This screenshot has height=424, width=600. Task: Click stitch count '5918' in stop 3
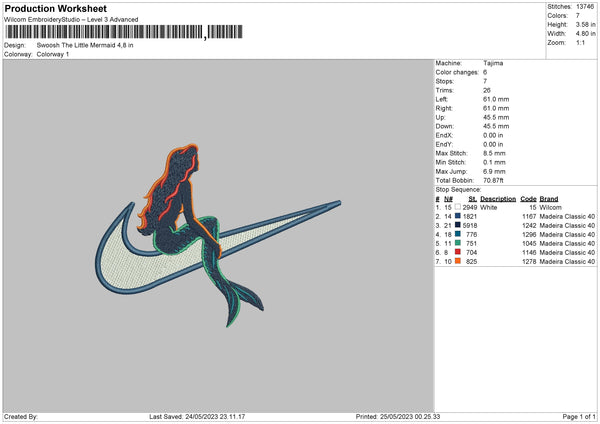470,225
